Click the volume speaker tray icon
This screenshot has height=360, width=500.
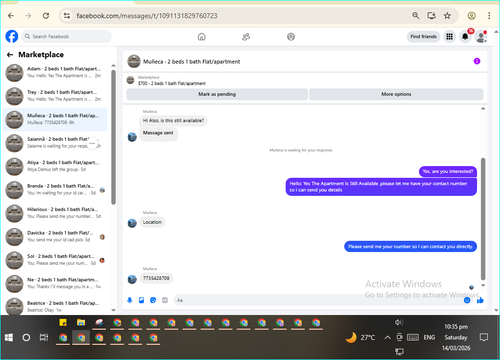click(x=399, y=322)
